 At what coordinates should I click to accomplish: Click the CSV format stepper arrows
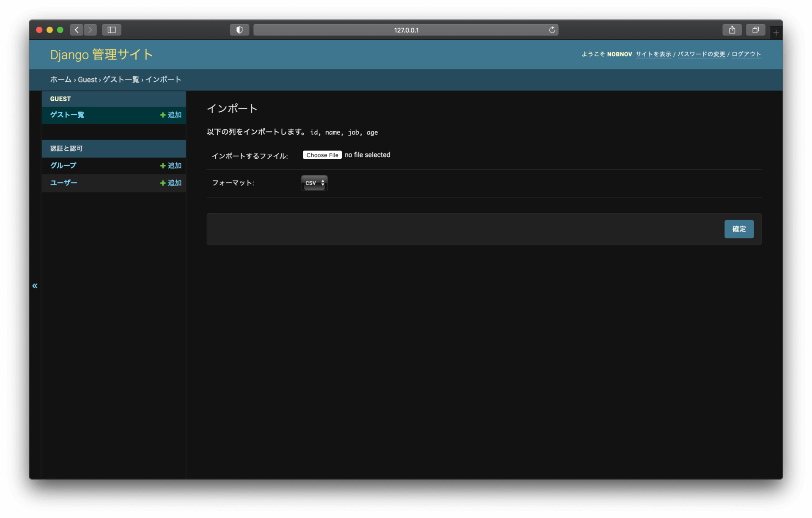point(323,182)
